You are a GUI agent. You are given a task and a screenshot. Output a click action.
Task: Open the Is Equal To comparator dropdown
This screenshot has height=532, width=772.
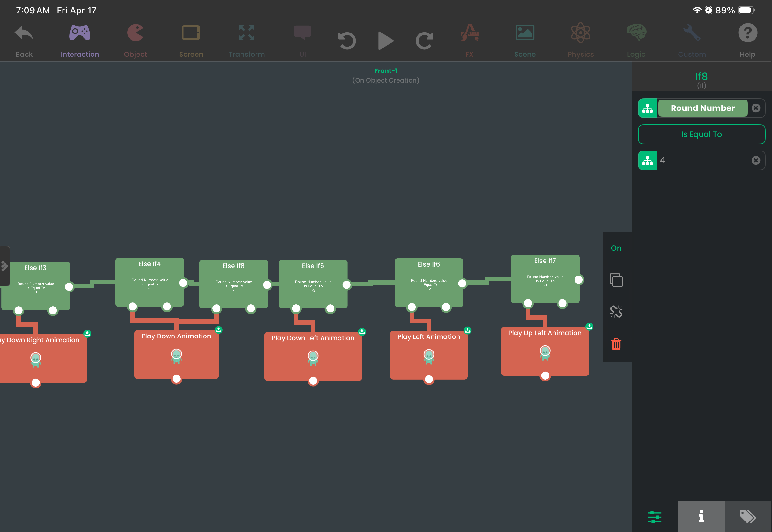[x=701, y=134]
